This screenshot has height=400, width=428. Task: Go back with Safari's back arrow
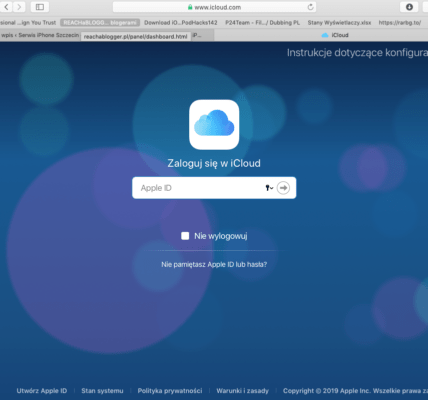[6, 7]
